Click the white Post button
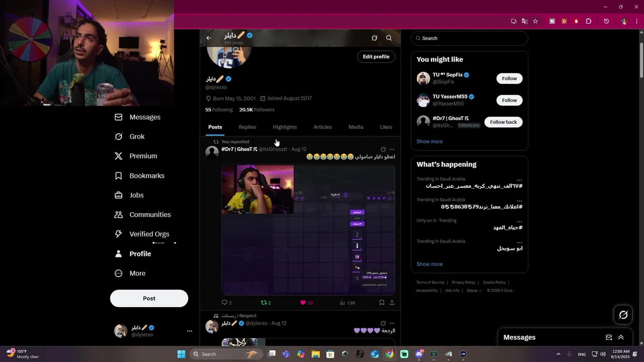The image size is (644, 362). click(x=149, y=298)
